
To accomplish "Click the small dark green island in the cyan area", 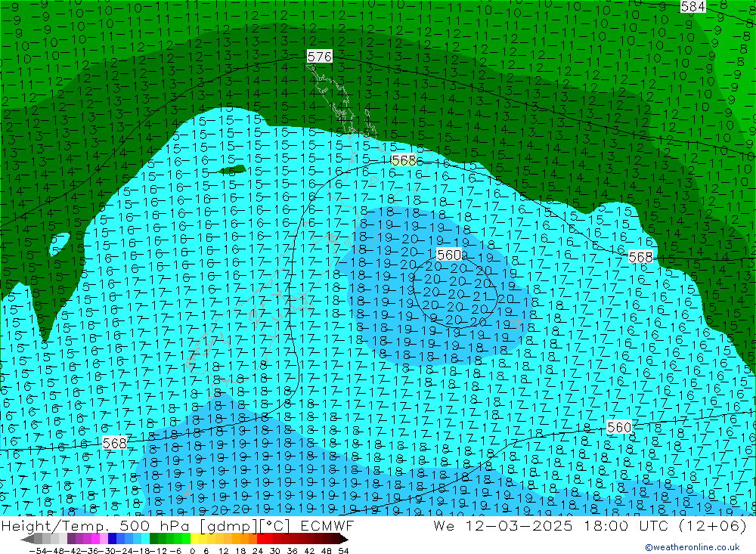I will 232,170.
